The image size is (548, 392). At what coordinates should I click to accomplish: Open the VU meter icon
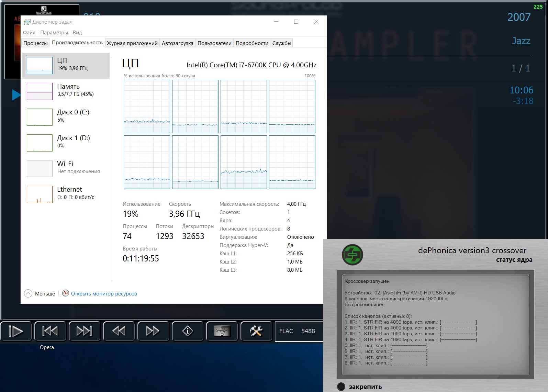(222, 331)
